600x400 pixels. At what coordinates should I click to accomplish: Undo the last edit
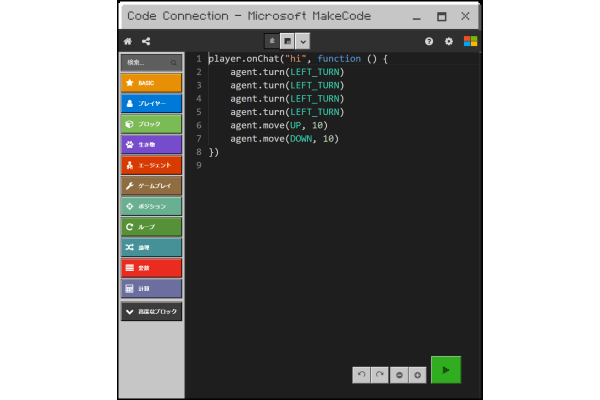click(x=360, y=374)
